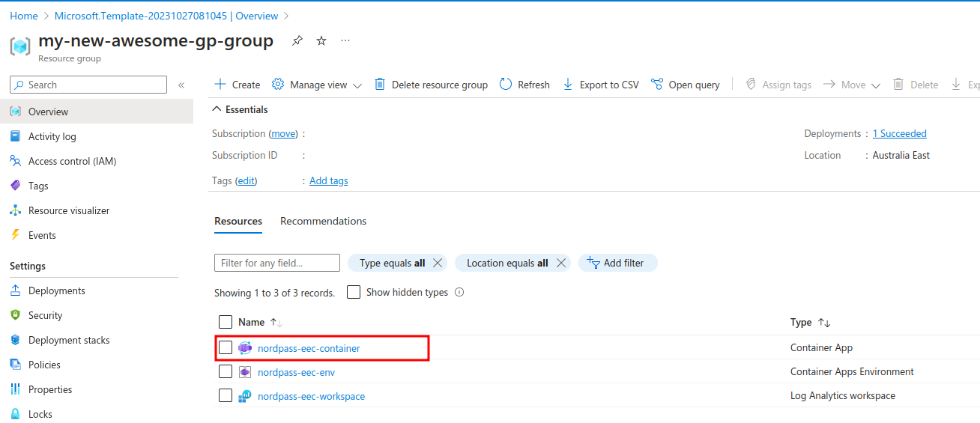Collapse the sidebar with double-chevron icon
Viewport: 980px width, 423px height.
pos(181,85)
